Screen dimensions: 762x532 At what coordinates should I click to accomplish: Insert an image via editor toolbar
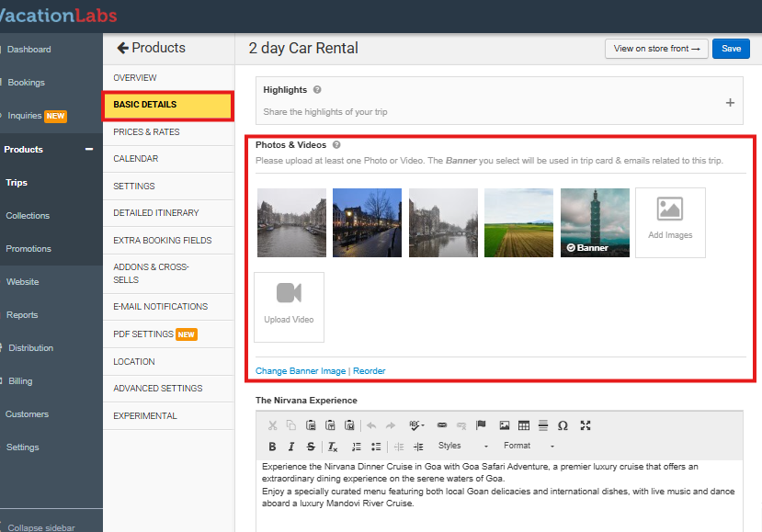(504, 425)
